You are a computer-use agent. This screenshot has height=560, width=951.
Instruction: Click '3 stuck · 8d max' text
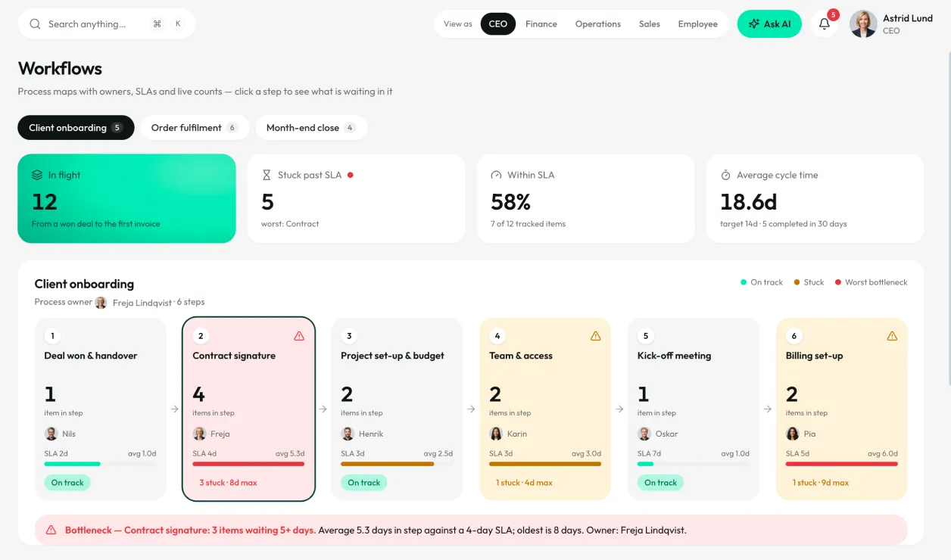pos(228,483)
